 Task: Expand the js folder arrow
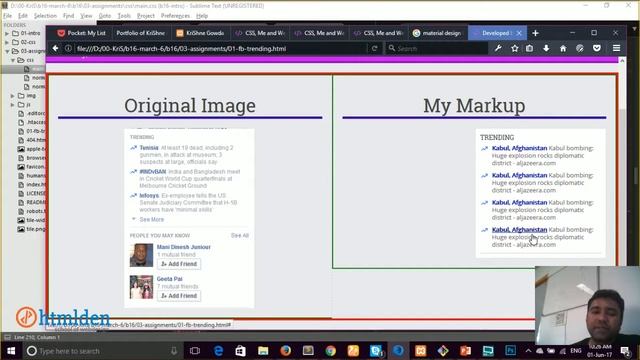[13, 104]
